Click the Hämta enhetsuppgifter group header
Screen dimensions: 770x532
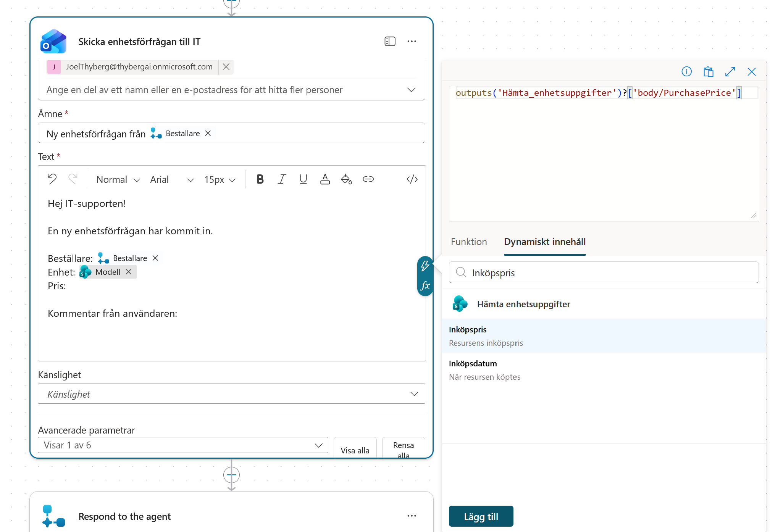pyautogui.click(x=604, y=304)
